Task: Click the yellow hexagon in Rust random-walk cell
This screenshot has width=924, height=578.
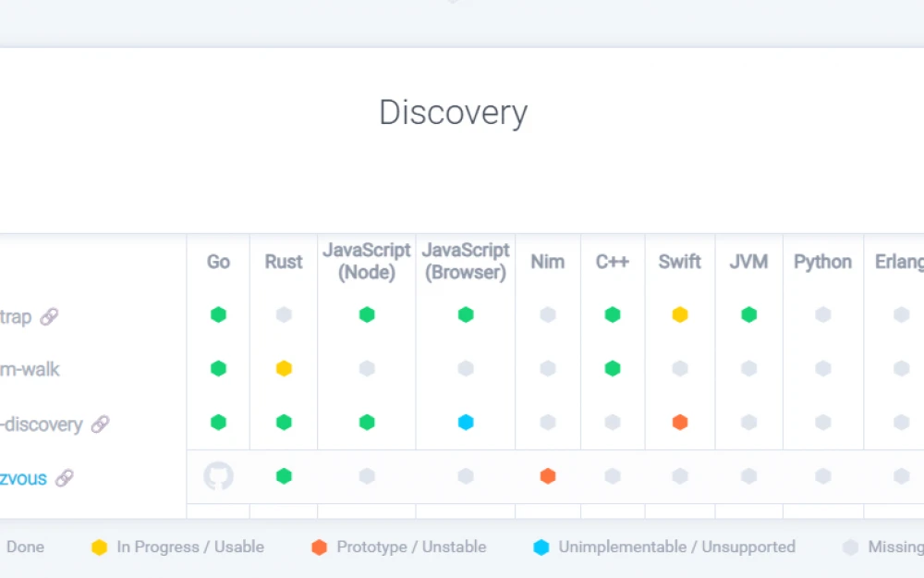Action: pos(284,369)
